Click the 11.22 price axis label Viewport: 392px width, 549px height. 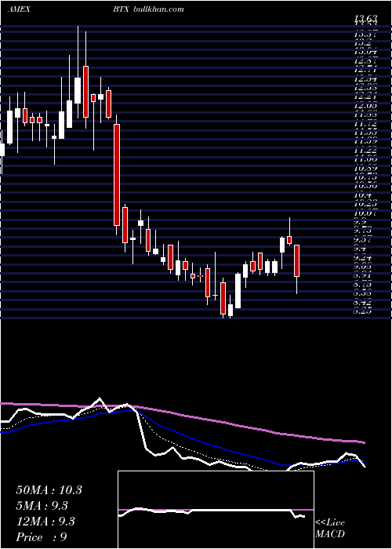click(366, 151)
